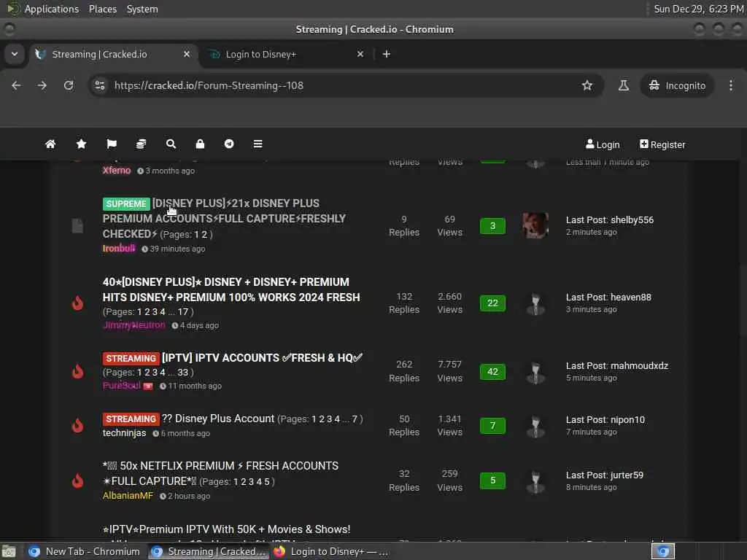The image size is (747, 560).
Task: Click Last Post heaven88 link
Action: [608, 297]
